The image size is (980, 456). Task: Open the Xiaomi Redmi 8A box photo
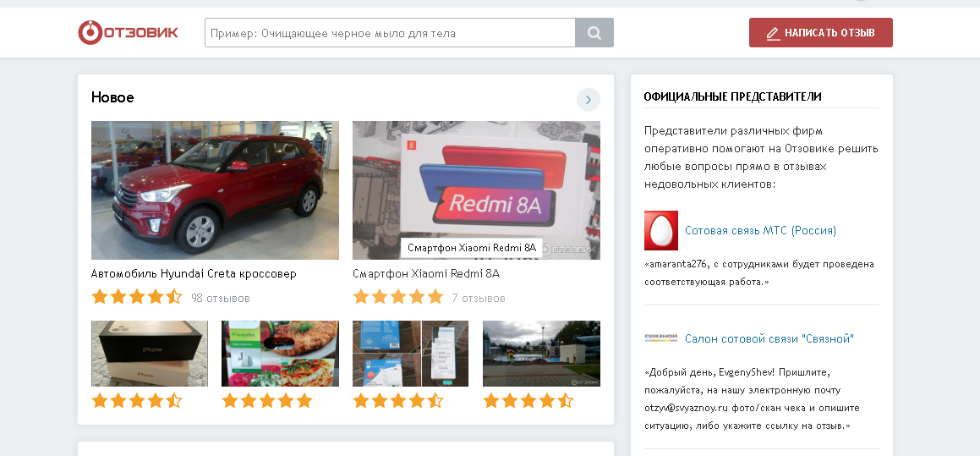coord(476,190)
